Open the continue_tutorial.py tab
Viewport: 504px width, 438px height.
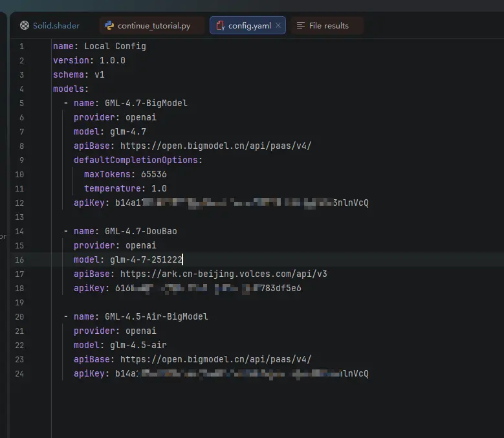coord(152,25)
